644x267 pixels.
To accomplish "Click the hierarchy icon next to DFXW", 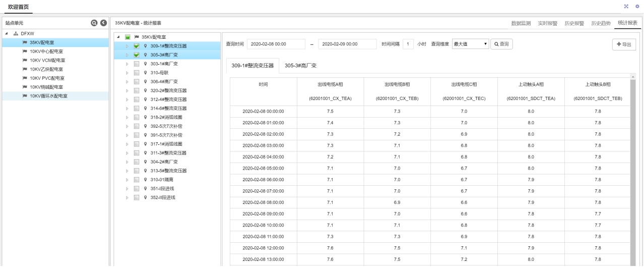I will click(x=16, y=33).
